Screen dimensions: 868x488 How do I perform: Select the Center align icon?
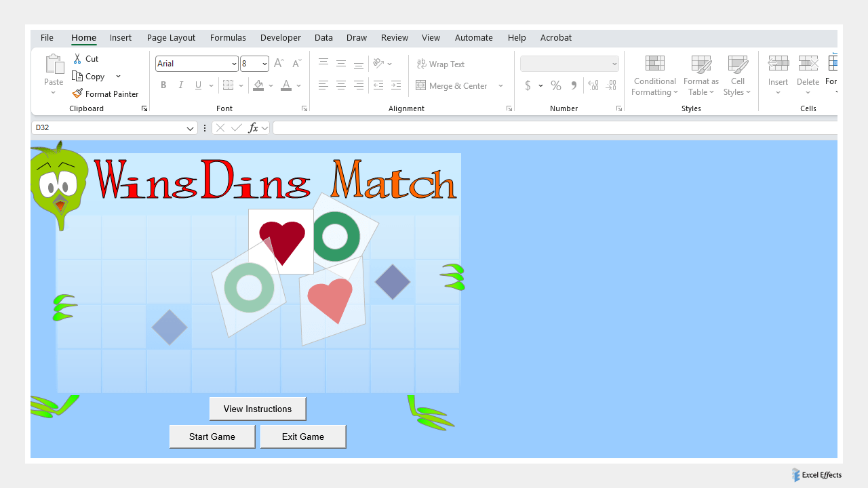[x=341, y=85]
